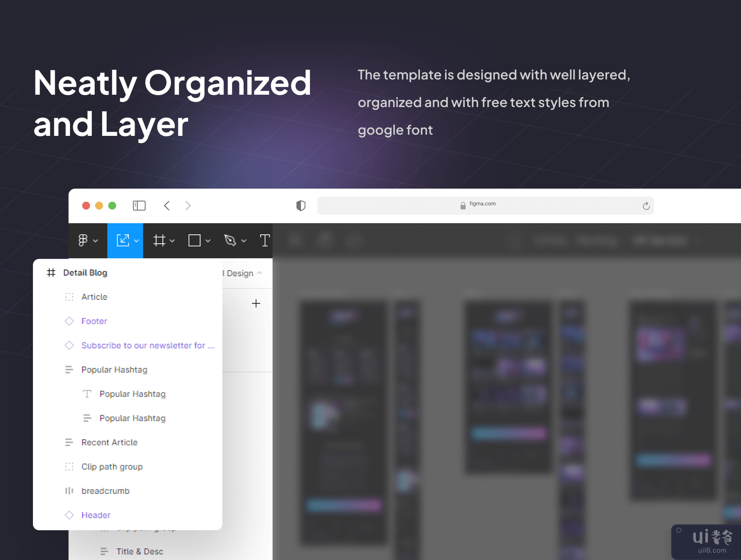The width and height of the screenshot is (741, 560).
Task: Open the shape tools dropdown arrow
Action: pyautogui.click(x=208, y=241)
